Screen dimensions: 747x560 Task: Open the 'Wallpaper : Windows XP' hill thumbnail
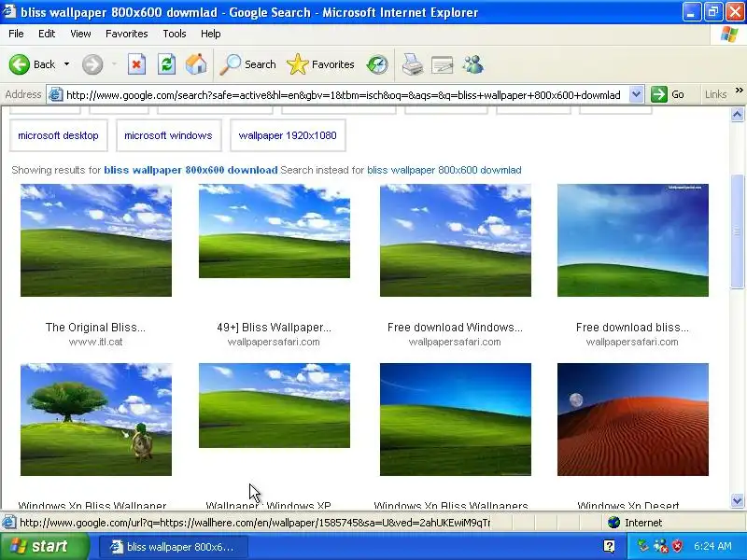point(275,406)
